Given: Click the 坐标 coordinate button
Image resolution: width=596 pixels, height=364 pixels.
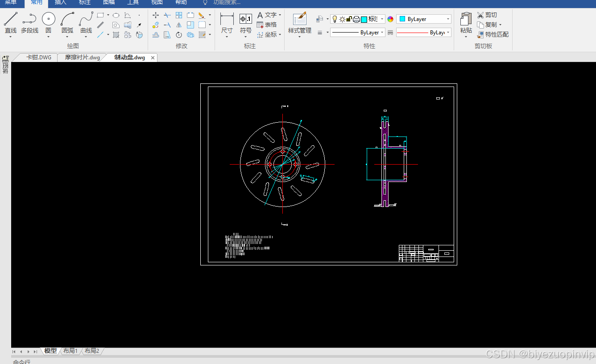Looking at the screenshot, I should [x=267, y=34].
